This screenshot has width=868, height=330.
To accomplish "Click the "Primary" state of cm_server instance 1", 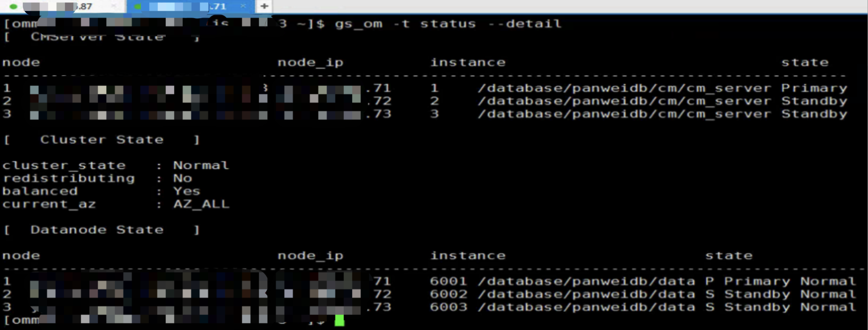I will pyautogui.click(x=814, y=88).
